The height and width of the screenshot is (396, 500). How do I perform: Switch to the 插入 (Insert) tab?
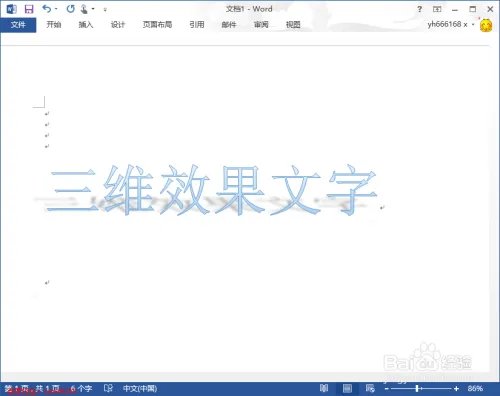tap(85, 25)
